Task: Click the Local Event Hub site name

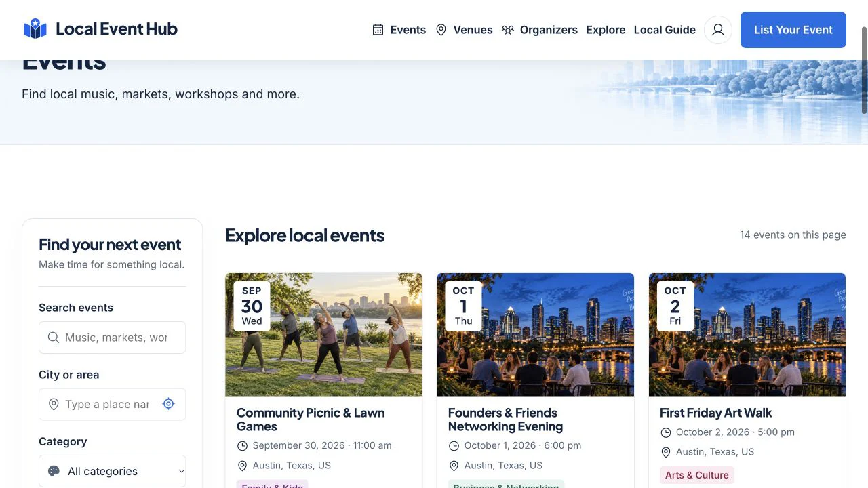Action: 117,29
